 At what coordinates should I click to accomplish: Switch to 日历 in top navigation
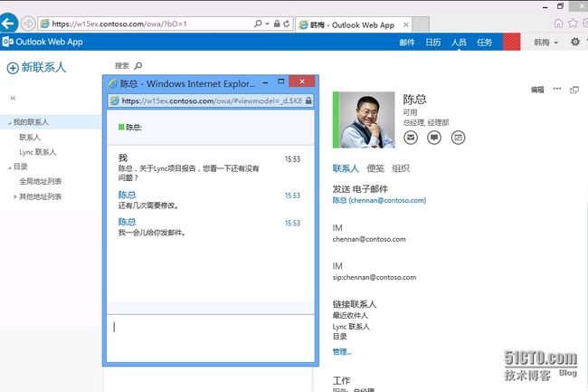433,43
